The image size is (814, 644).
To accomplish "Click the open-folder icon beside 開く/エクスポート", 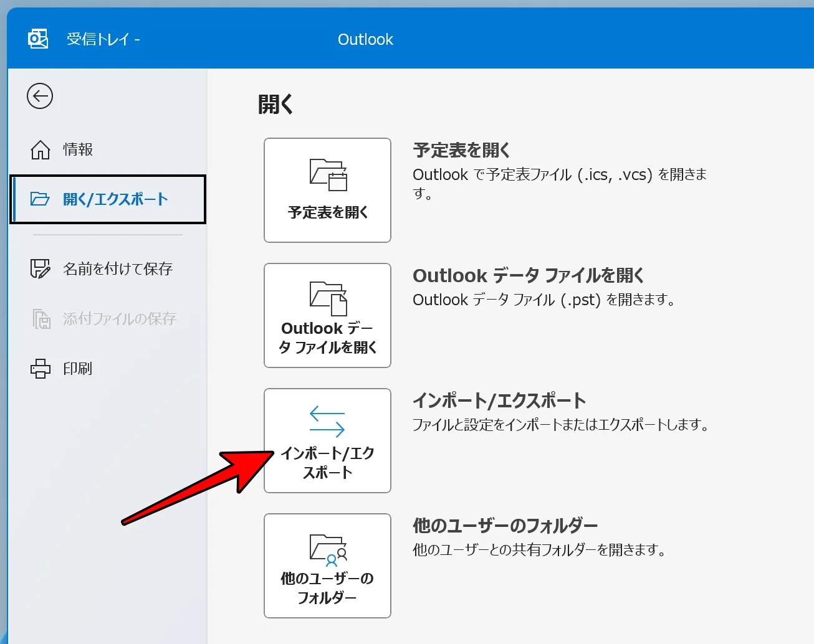I will click(41, 199).
